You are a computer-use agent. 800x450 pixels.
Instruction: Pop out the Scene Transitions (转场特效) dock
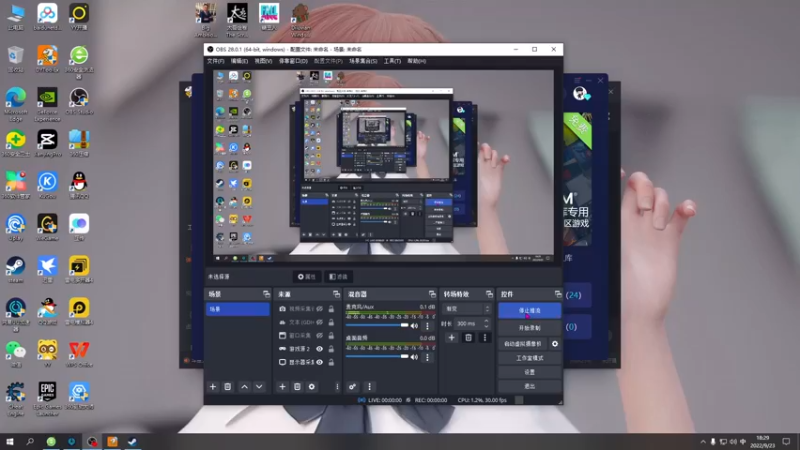coord(489,294)
